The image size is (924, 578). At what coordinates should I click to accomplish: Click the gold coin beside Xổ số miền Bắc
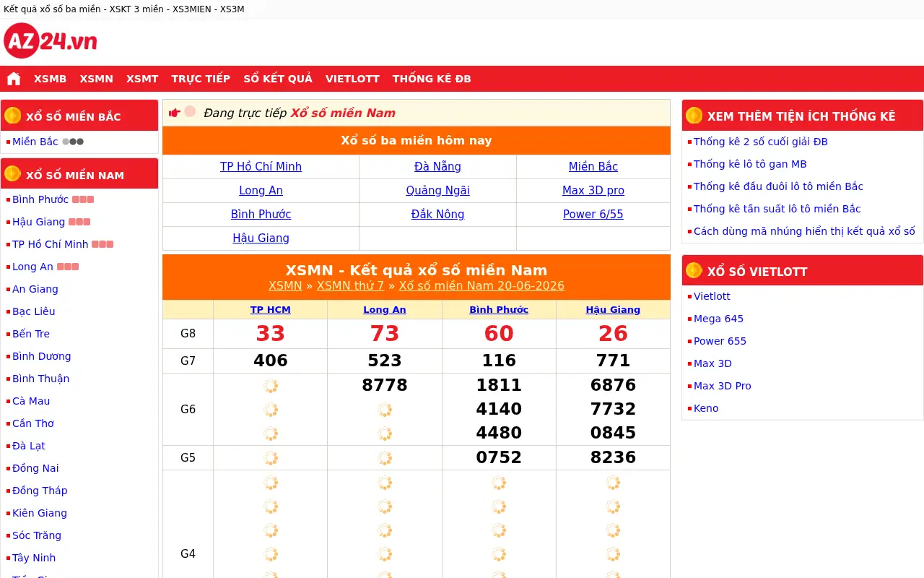point(13,116)
